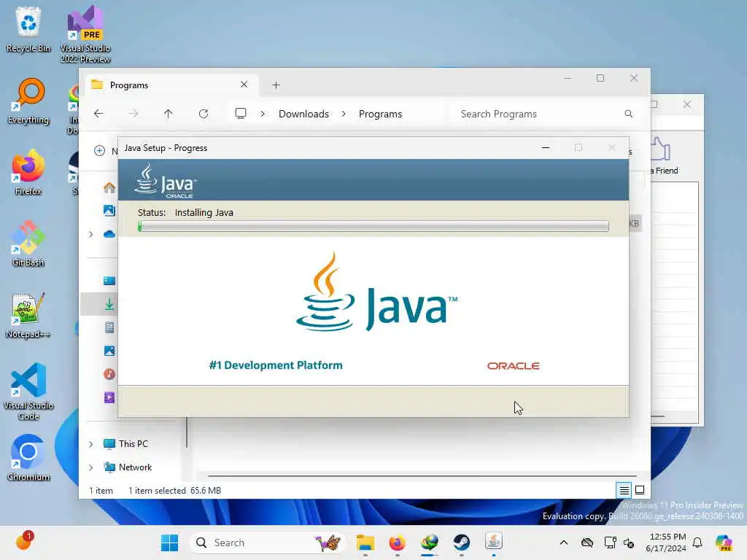This screenshot has width=747, height=560.
Task: Switch Explorer to details view layout
Action: pyautogui.click(x=624, y=490)
